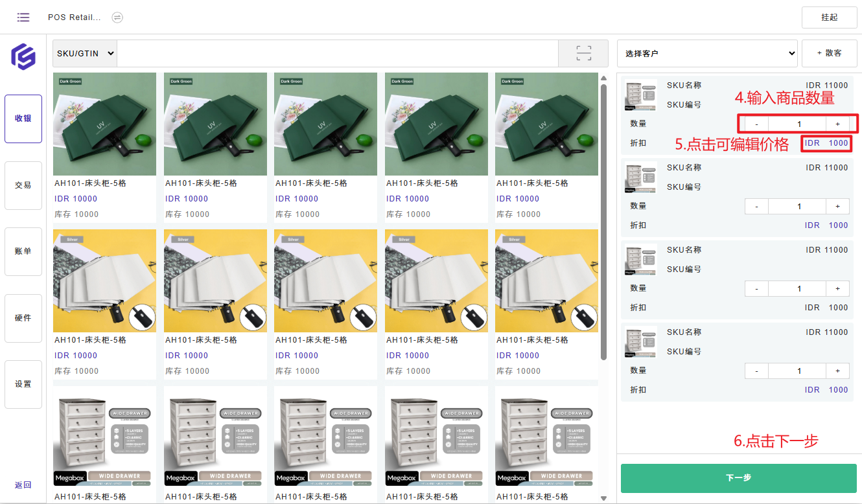Go to the 账单 bills tab
862x504 pixels.
[x=23, y=251]
